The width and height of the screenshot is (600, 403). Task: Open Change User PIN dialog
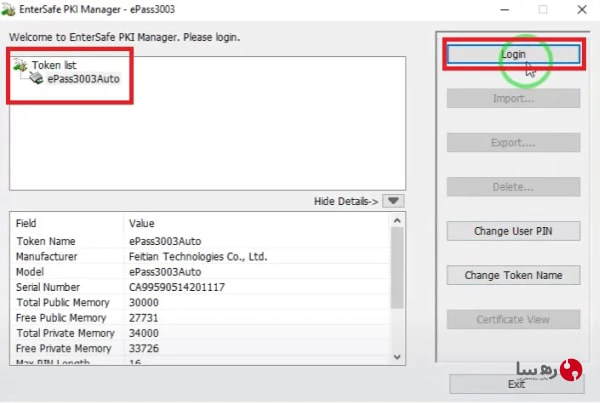click(513, 231)
